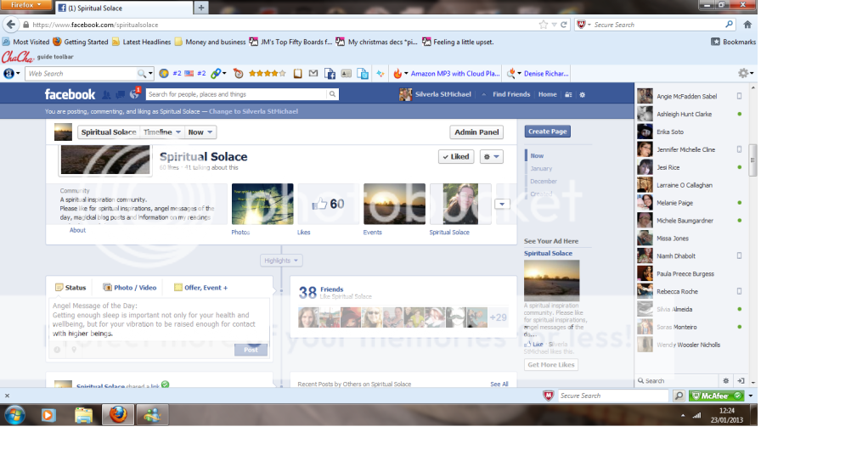Toggle the Liked button
This screenshot has height=449, width=868.
tap(456, 156)
